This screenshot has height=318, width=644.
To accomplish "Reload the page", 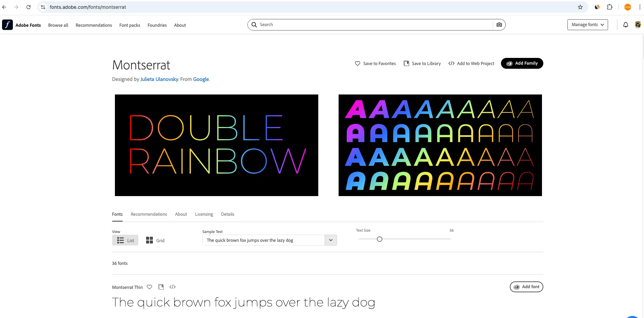I will [28, 7].
